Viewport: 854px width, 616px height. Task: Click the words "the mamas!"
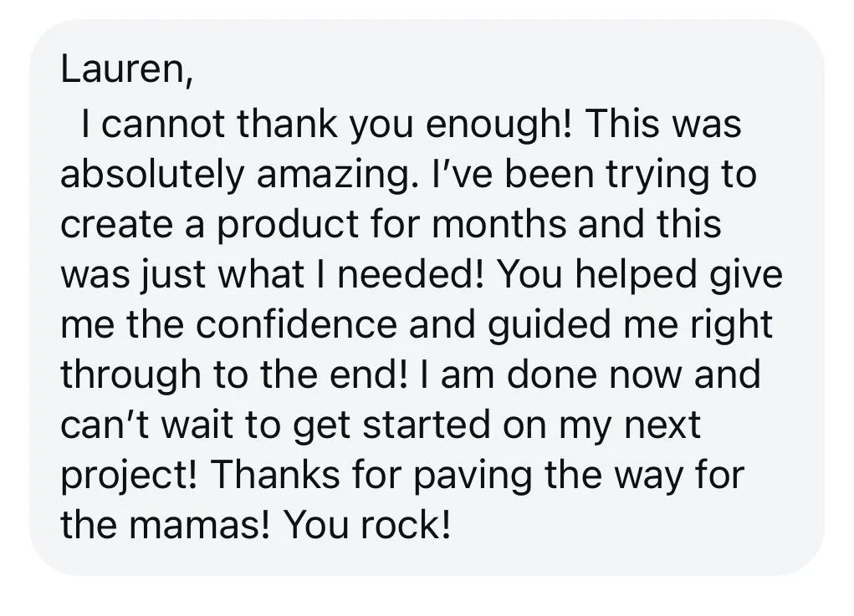[165, 525]
